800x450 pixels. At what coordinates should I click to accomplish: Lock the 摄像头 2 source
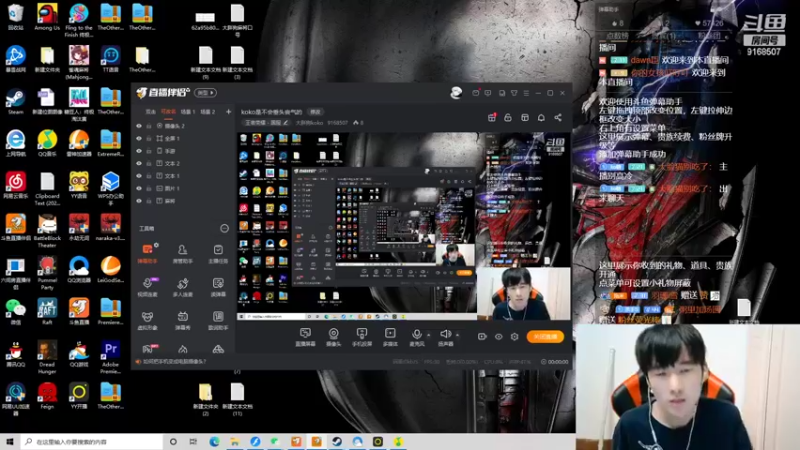pos(149,126)
